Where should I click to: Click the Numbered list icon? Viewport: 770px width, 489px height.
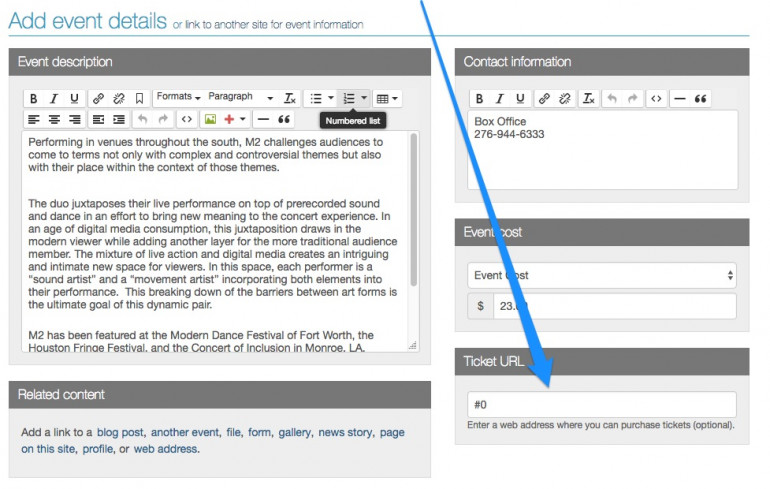tap(349, 99)
